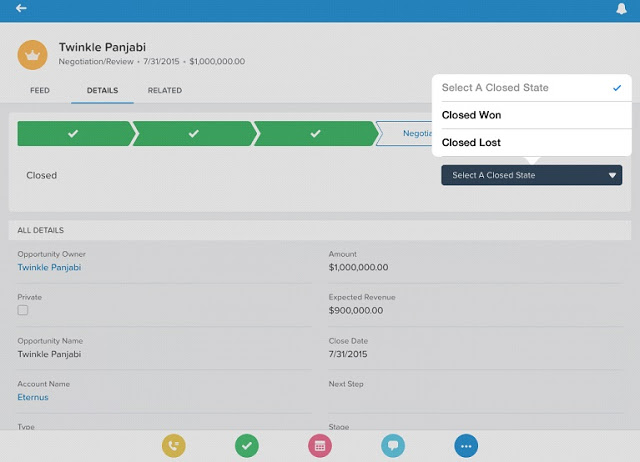Tap the teal Post chat bubble icon
The width and height of the screenshot is (640, 462).
tap(393, 446)
